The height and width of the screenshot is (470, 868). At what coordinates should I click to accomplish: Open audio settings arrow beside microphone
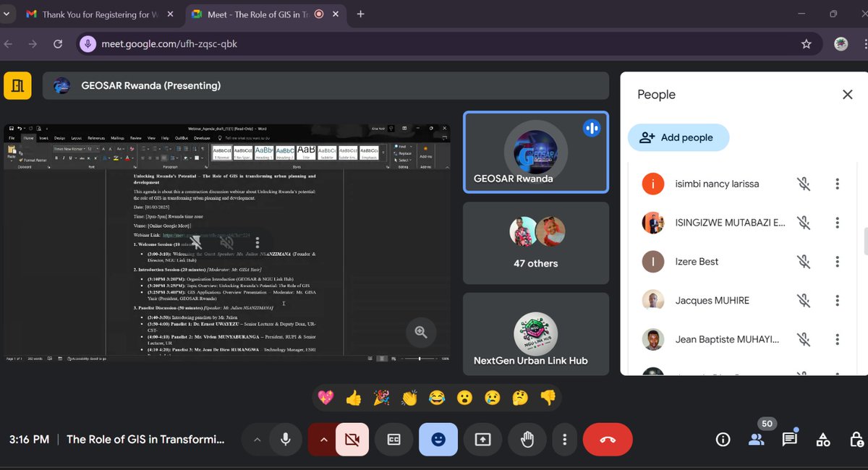pos(257,439)
